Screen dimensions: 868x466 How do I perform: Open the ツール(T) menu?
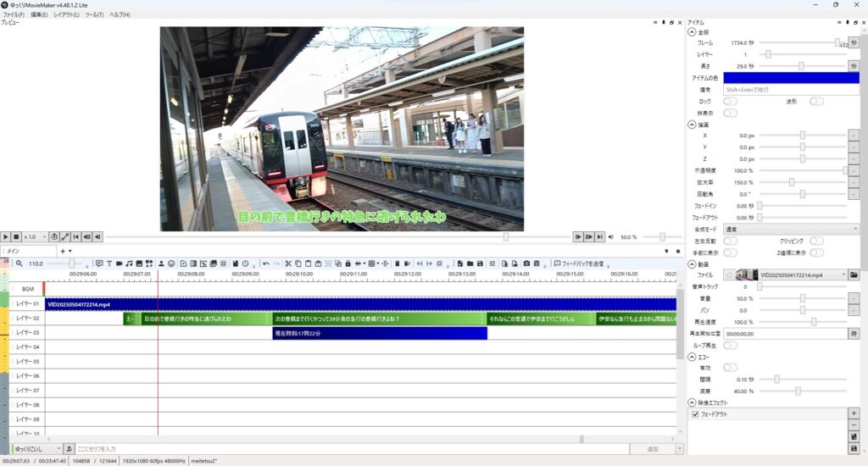pos(94,15)
